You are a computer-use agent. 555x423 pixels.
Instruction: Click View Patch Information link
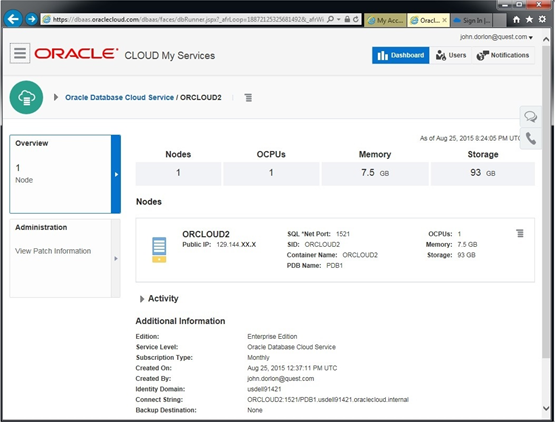[53, 251]
